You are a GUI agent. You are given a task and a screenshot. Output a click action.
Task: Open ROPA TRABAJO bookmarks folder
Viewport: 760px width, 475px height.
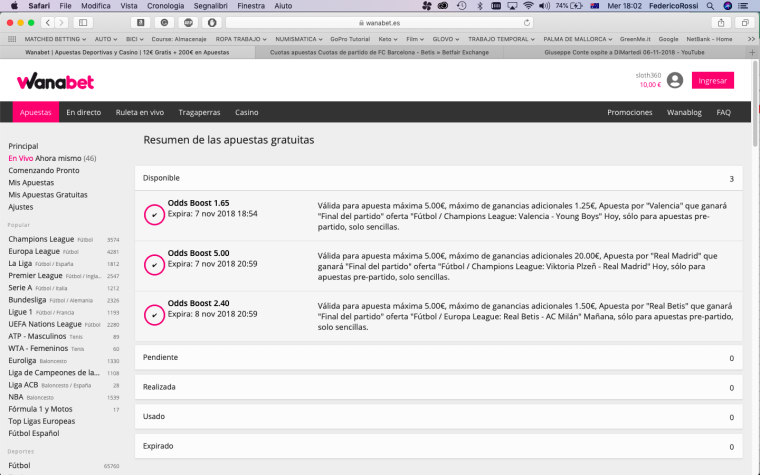[x=241, y=39]
